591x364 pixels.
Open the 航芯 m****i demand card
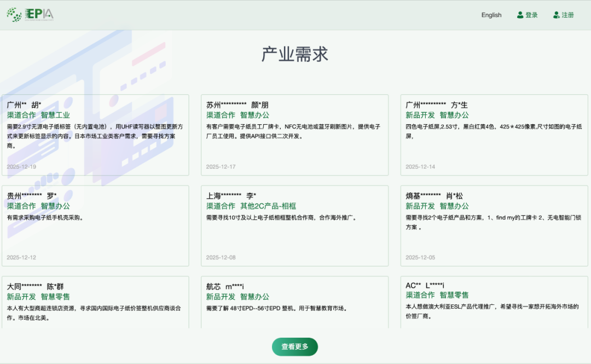click(x=295, y=307)
